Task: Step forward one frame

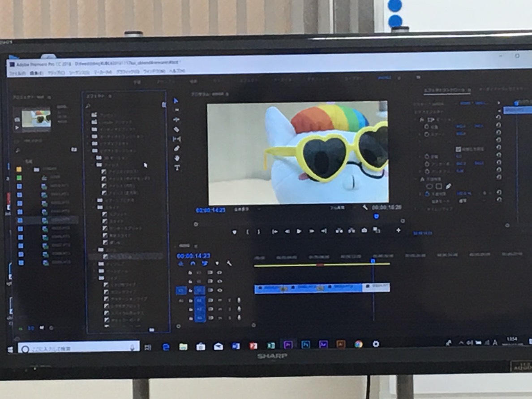Action: (311, 231)
